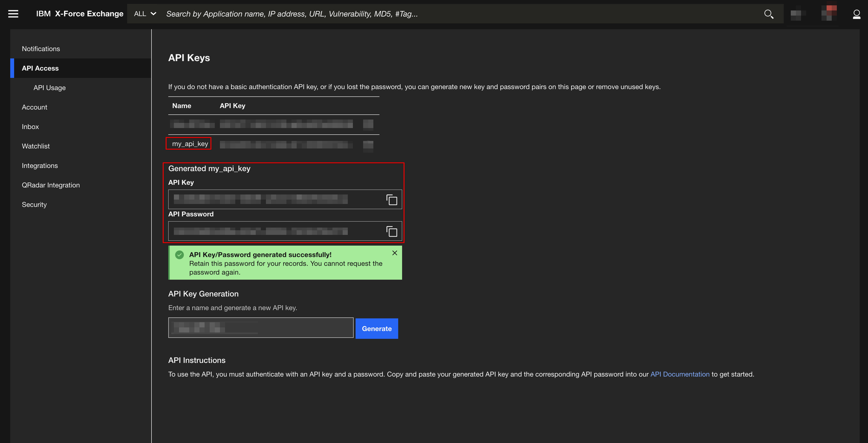Click the search magnifier icon
This screenshot has width=868, height=443.
769,14
